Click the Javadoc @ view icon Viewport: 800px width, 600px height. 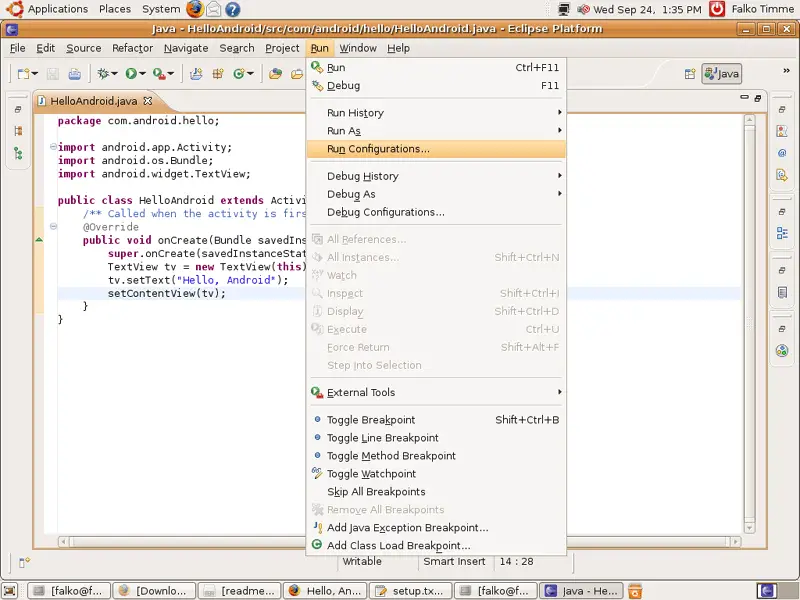pyautogui.click(x=782, y=153)
